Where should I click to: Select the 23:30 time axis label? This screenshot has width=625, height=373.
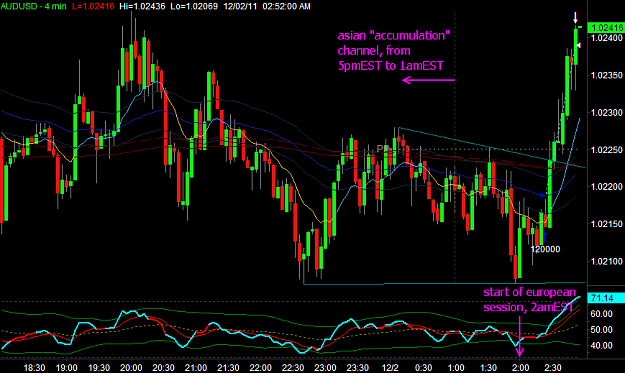(x=358, y=367)
